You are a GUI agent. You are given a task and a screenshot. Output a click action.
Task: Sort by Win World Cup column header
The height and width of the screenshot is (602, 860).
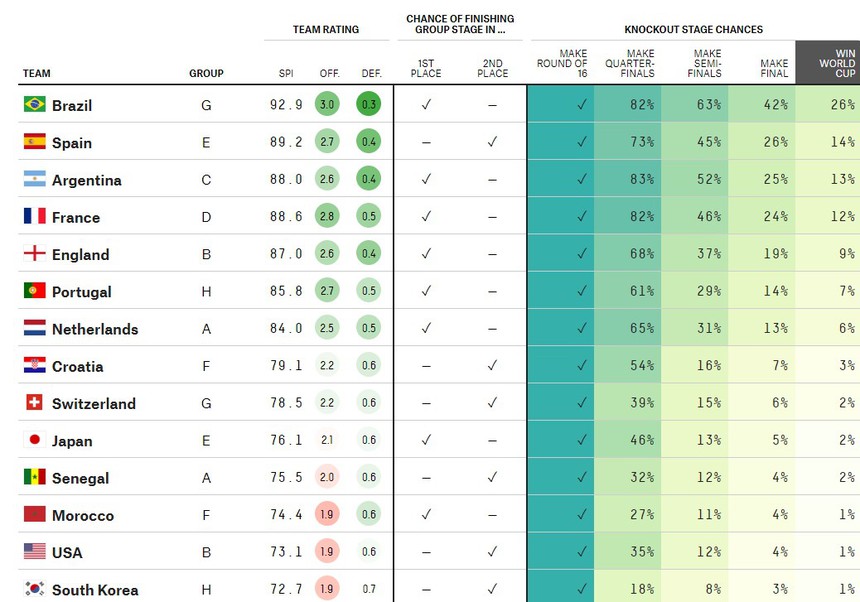(826, 60)
